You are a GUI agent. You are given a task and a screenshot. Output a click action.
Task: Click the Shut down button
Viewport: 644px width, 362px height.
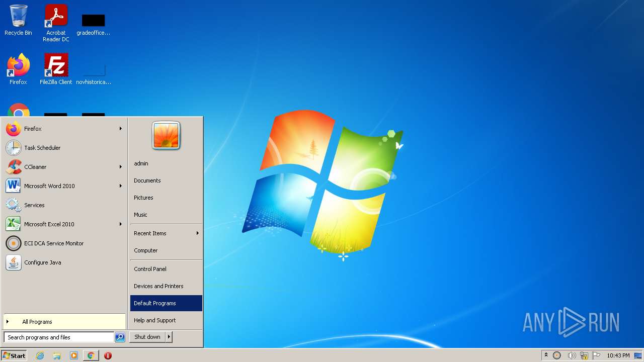point(147,337)
